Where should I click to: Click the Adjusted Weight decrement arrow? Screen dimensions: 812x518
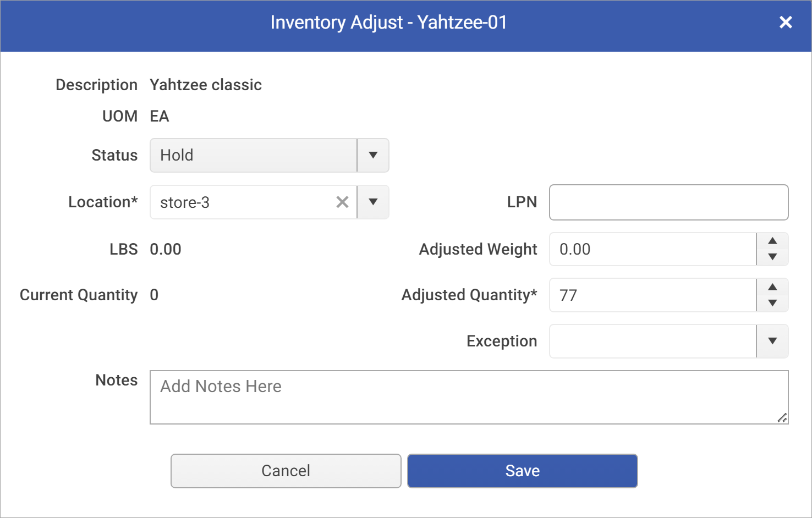[x=772, y=258]
